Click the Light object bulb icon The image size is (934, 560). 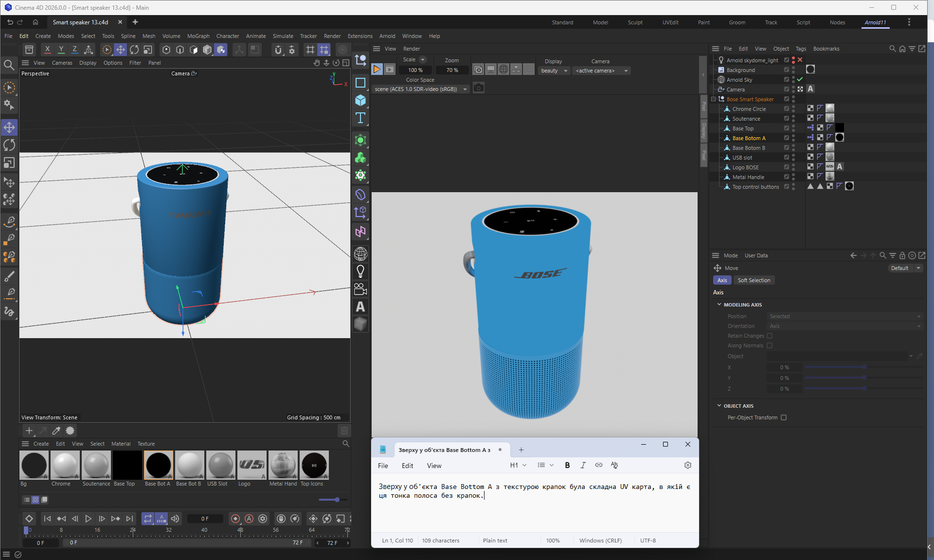point(360,271)
